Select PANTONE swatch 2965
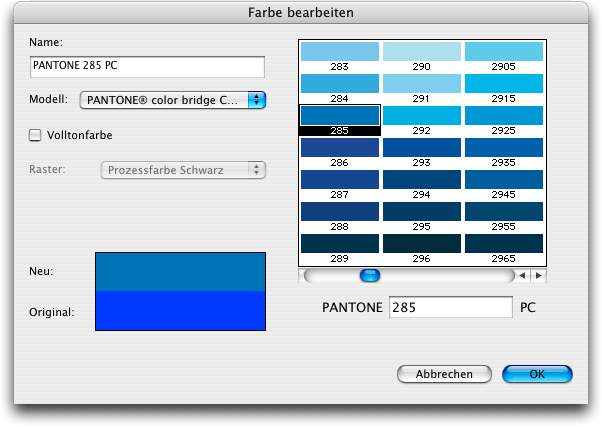The width and height of the screenshot is (602, 427). tap(504, 243)
